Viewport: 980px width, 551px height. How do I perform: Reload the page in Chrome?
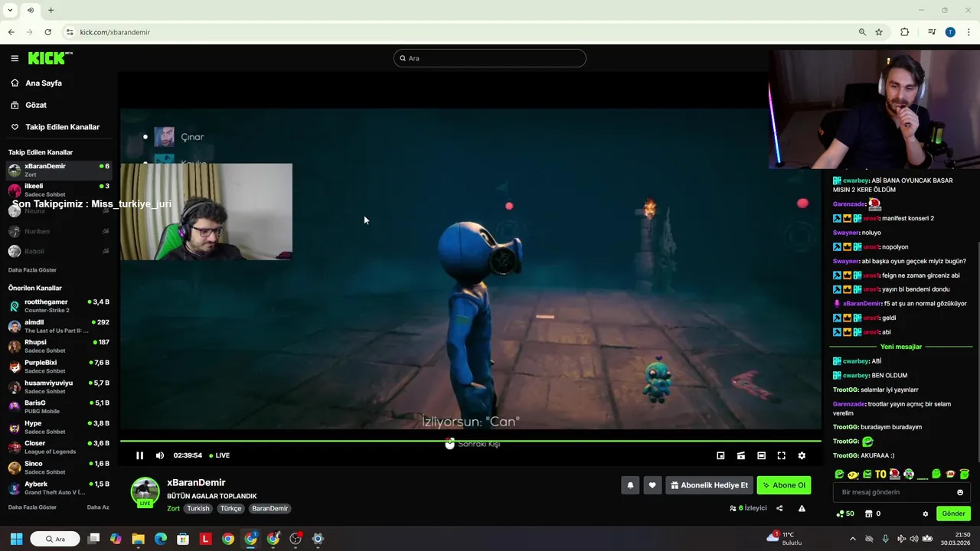tap(47, 32)
